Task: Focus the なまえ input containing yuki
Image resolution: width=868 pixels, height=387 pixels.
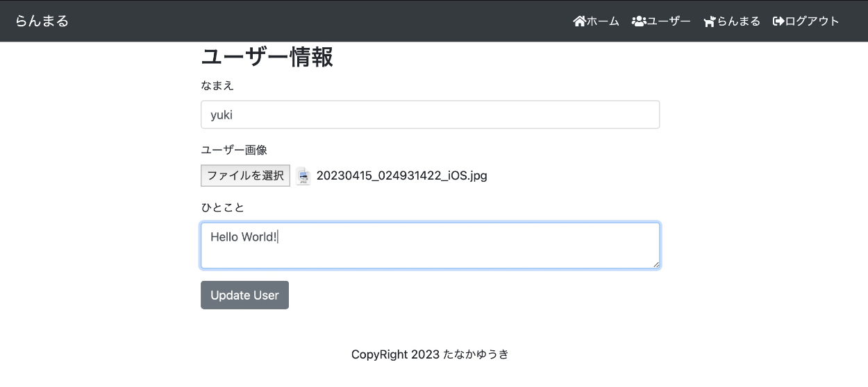Action: point(430,115)
